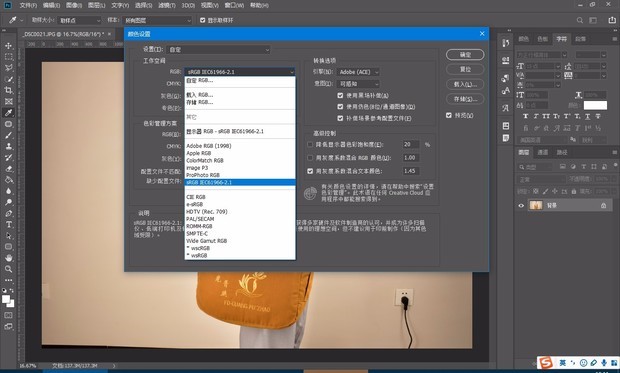620x373 pixels.
Task: Choose ProPhoto RGB from list
Action: [203, 175]
